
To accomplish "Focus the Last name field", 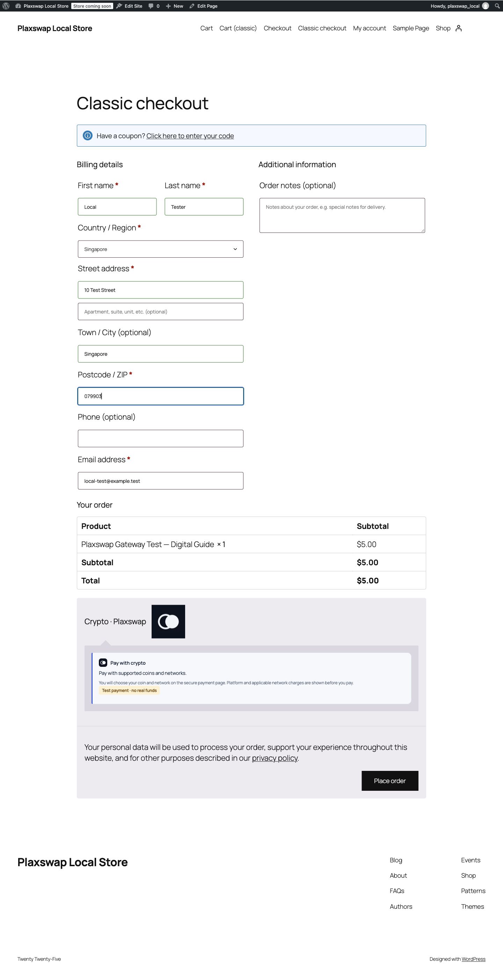I will click(x=204, y=207).
